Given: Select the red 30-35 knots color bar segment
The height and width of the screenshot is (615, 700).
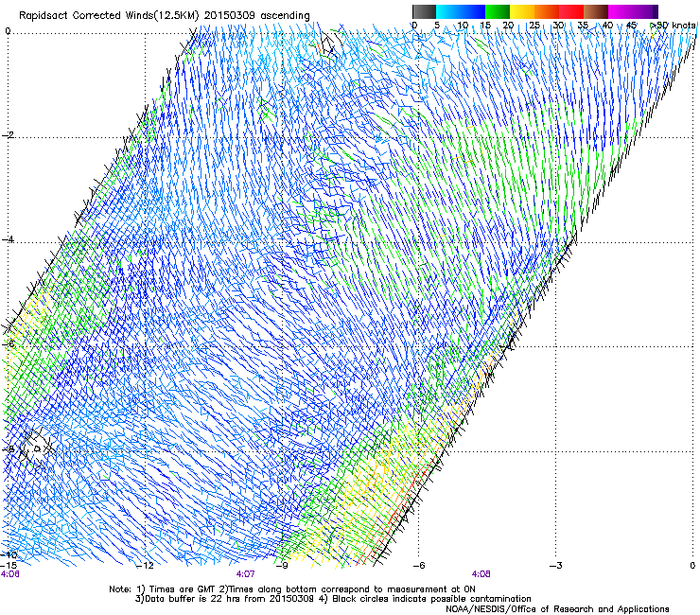Looking at the screenshot, I should pyautogui.click(x=571, y=11).
